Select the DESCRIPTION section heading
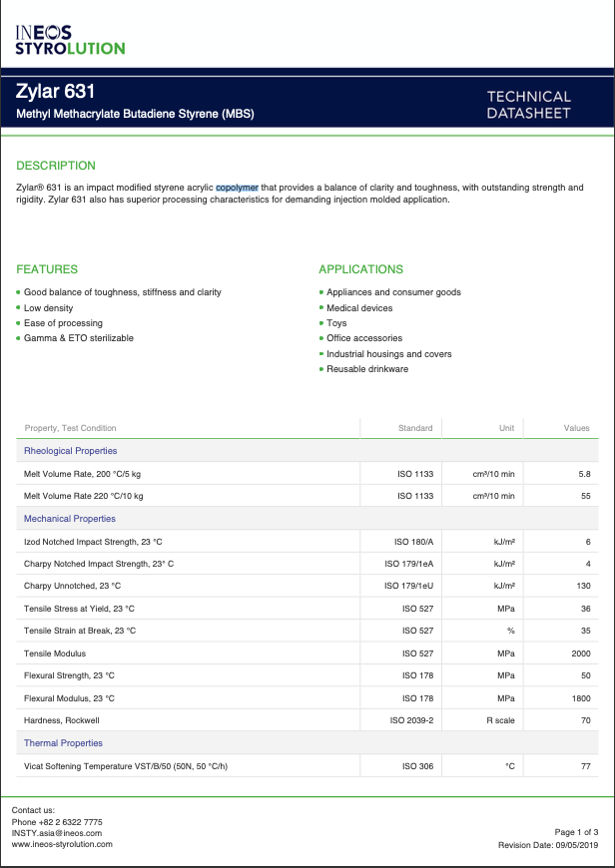 click(x=56, y=166)
